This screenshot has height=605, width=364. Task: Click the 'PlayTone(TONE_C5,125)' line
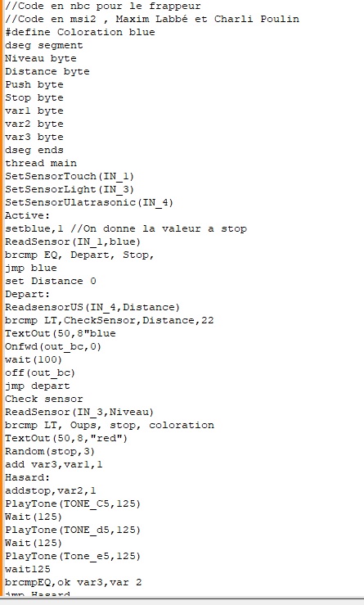(x=73, y=504)
